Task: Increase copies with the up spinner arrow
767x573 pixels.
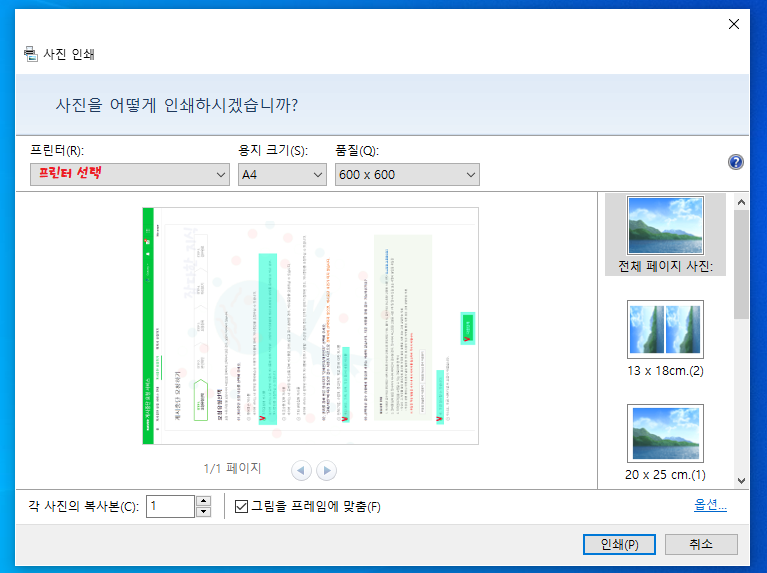Action: tap(203, 501)
